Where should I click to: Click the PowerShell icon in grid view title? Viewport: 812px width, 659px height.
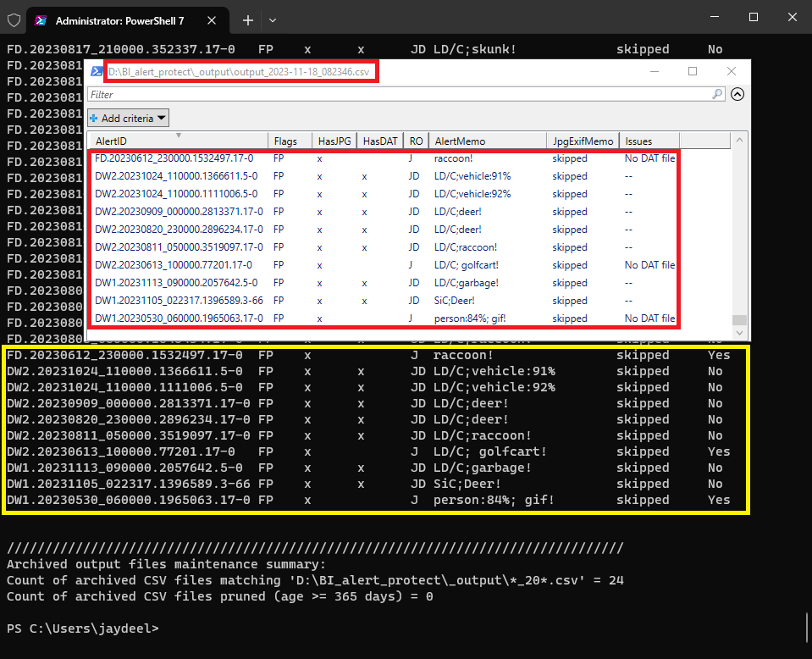tap(97, 71)
